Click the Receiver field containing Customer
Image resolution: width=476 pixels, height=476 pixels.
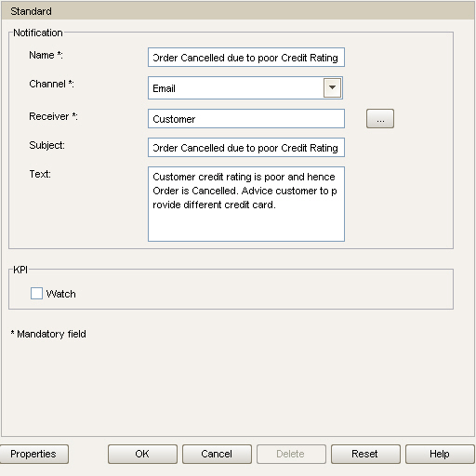pyautogui.click(x=246, y=118)
